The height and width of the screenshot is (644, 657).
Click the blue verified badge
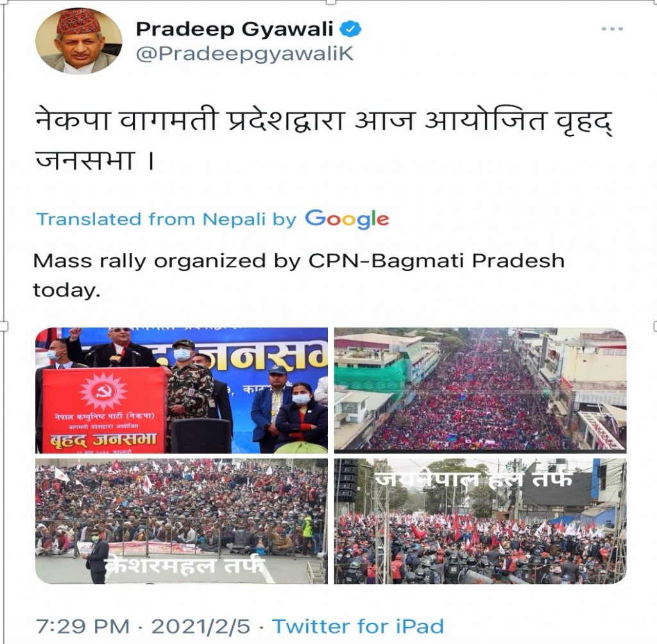point(350,30)
